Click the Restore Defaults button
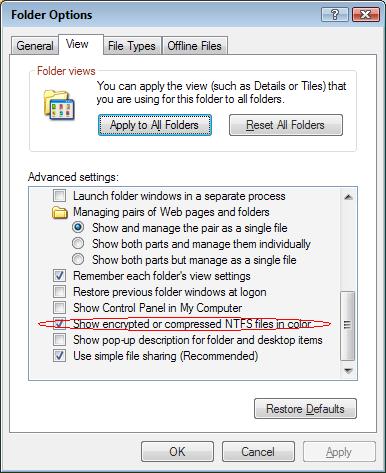This screenshot has height=473, width=386. coord(305,409)
